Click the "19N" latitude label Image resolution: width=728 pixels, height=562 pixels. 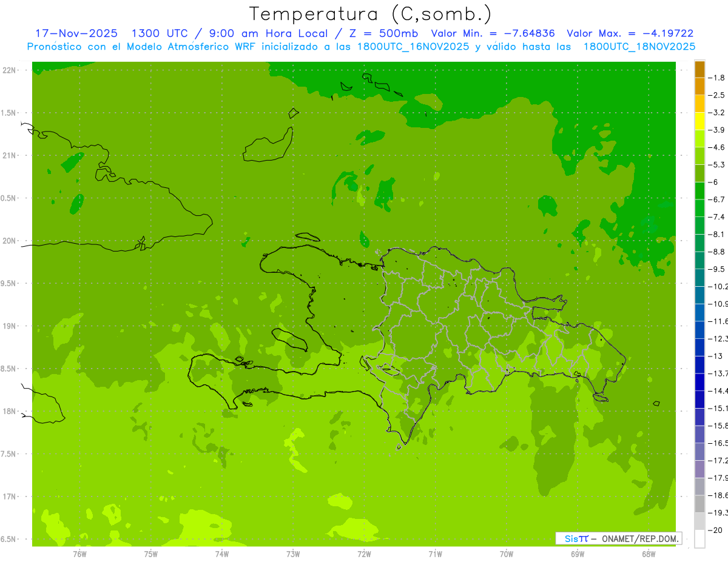click(8, 326)
